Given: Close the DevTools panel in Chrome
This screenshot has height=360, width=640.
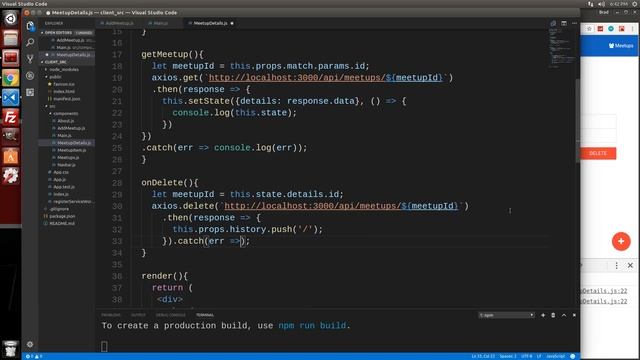Looking at the screenshot, I should click(x=630, y=265).
